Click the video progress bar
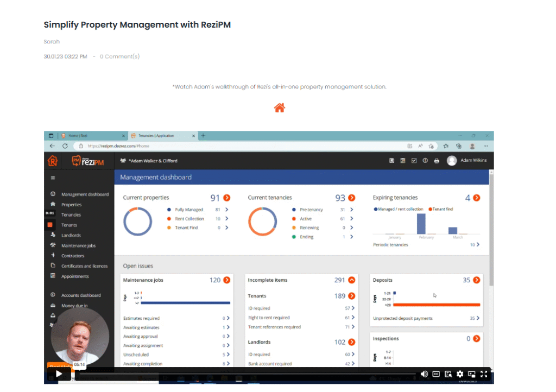 (247, 374)
